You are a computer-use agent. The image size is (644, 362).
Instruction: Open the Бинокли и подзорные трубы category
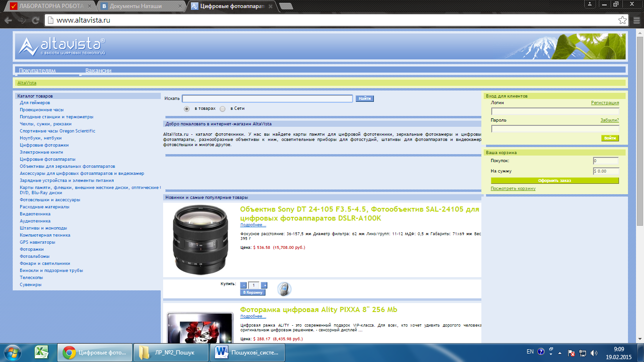point(51,271)
